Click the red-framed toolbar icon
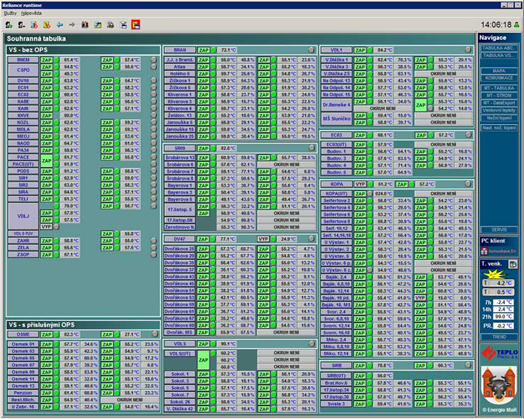Viewport: 524px width, 419px height. point(136,25)
